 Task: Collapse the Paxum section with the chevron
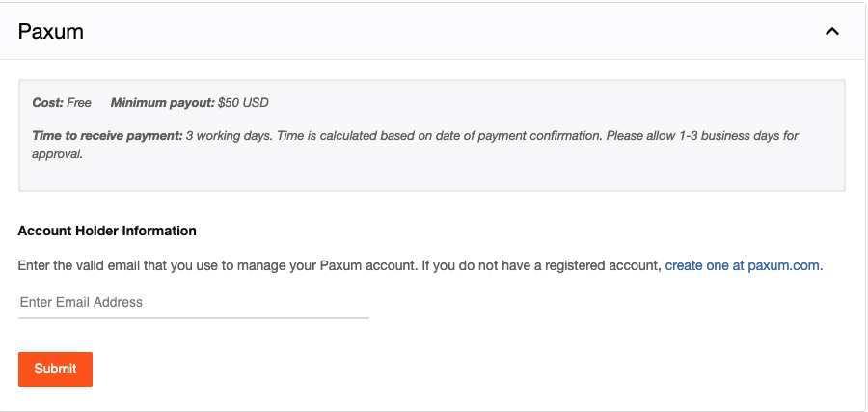click(x=832, y=32)
